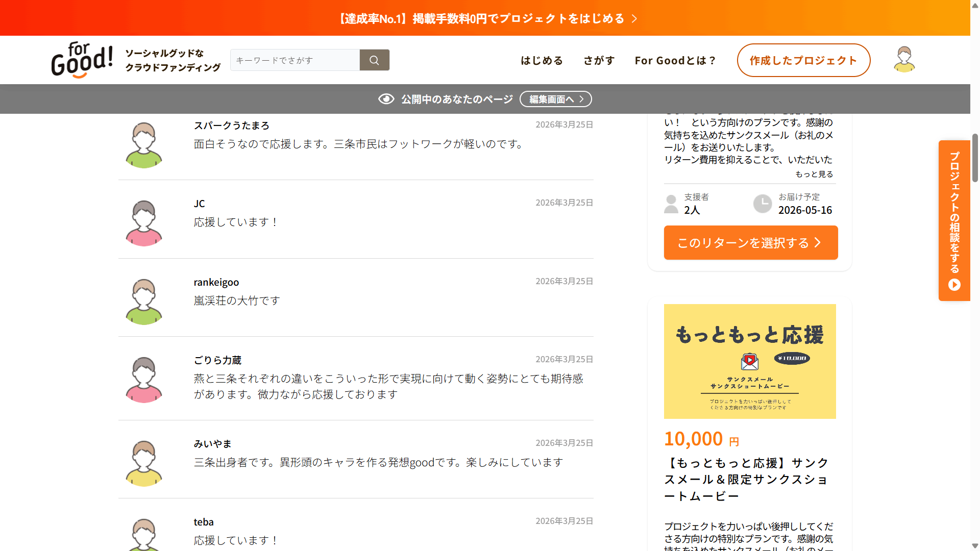980x551 pixels.
Task: Click rankeigoo's green avatar icon
Action: tap(144, 302)
